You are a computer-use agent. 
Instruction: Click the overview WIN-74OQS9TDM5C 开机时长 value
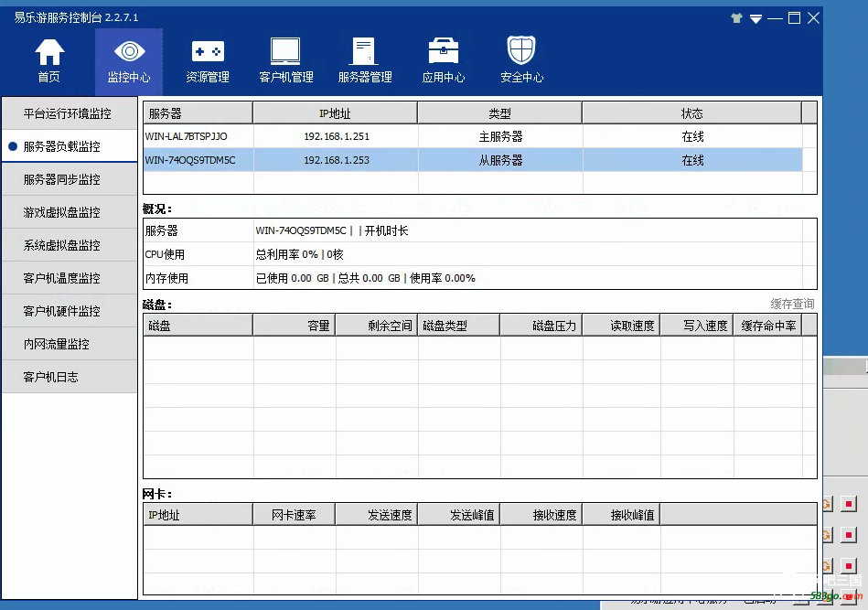pos(332,230)
